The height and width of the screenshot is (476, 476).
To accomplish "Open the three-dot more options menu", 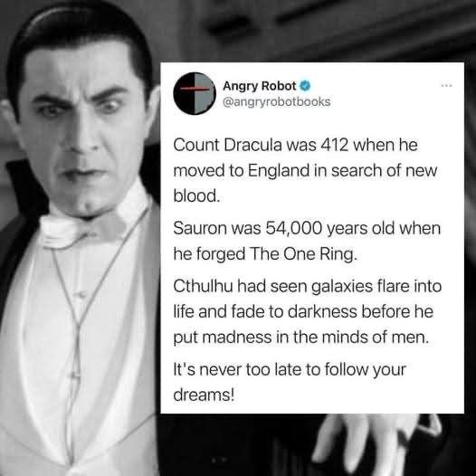I will pyautogui.click(x=447, y=86).
